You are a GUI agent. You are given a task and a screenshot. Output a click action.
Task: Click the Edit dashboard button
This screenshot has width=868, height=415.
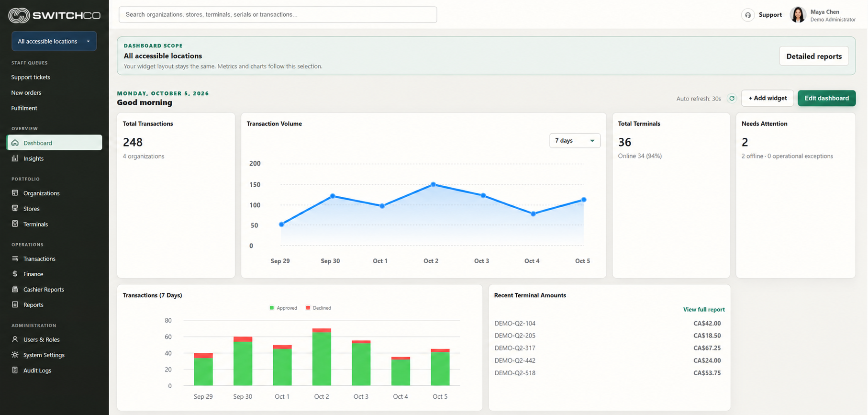pyautogui.click(x=826, y=98)
